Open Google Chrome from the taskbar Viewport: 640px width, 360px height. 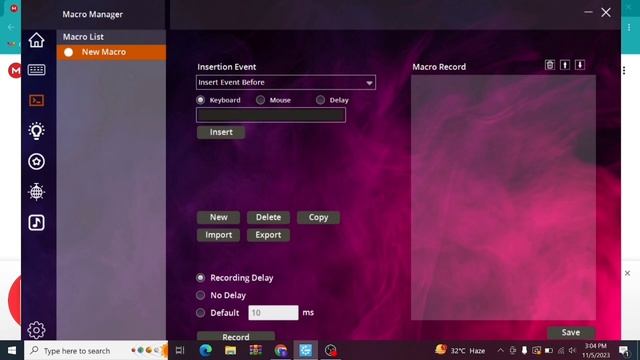tap(281, 350)
